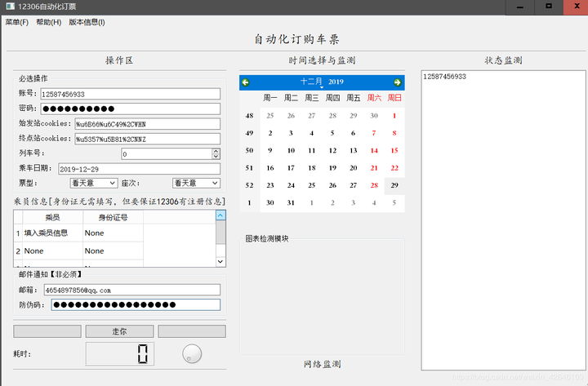Image resolution: width=588 pixels, height=386 pixels.
Task: Select December 31 in calendar
Action: click(291, 202)
